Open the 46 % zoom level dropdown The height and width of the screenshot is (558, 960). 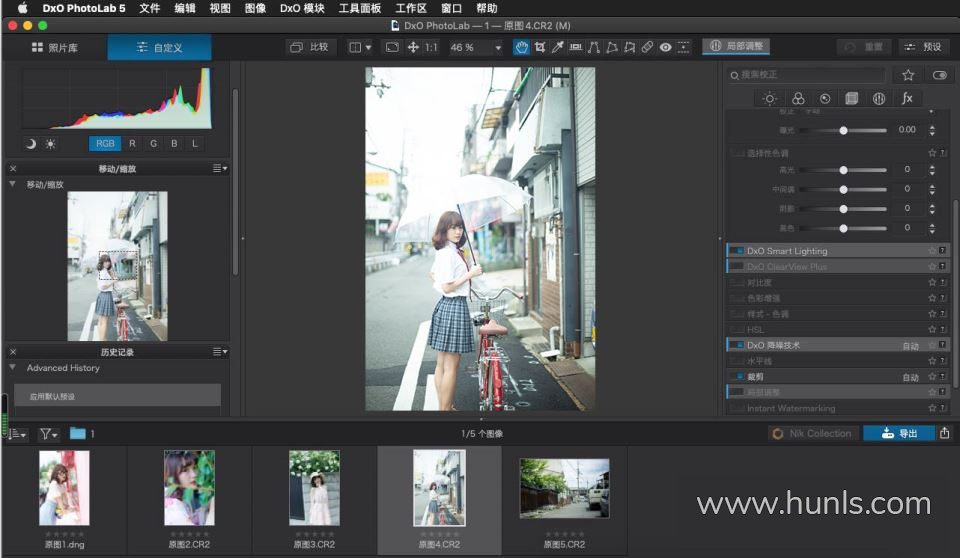(475, 47)
